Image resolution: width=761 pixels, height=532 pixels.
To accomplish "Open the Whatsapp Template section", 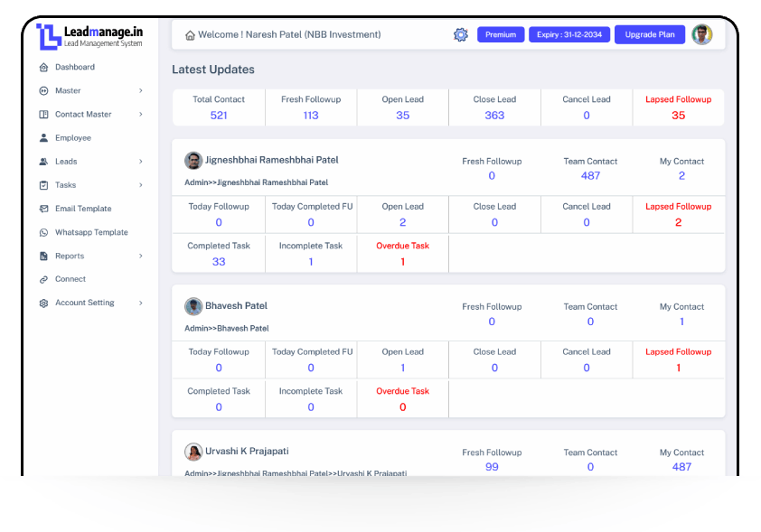I will 85,232.
